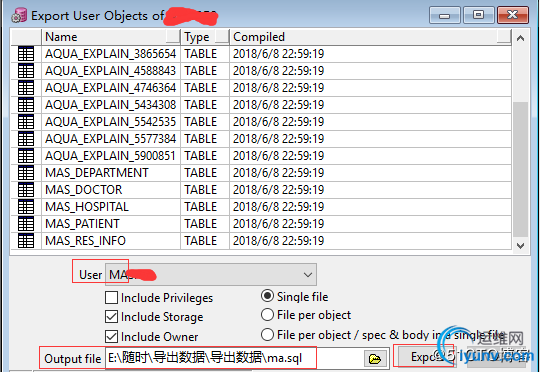Uncheck Include Owner checkbox
Image resolution: width=540 pixels, height=372 pixels.
click(x=111, y=337)
